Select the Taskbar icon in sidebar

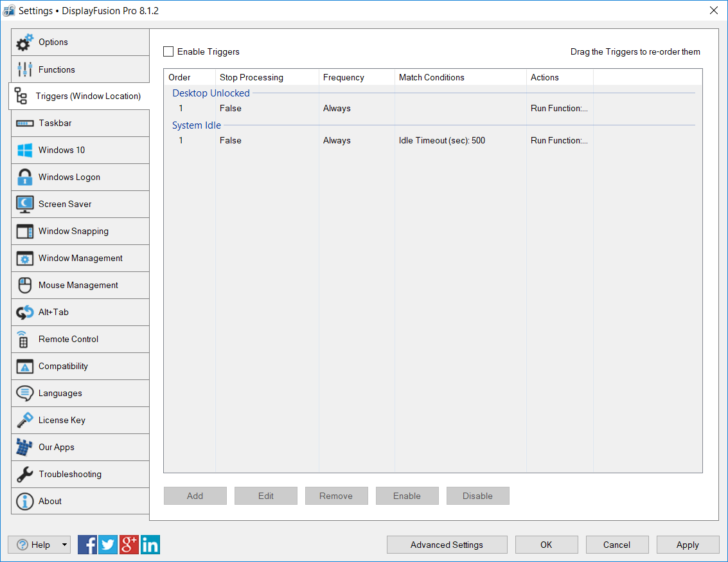click(x=24, y=123)
